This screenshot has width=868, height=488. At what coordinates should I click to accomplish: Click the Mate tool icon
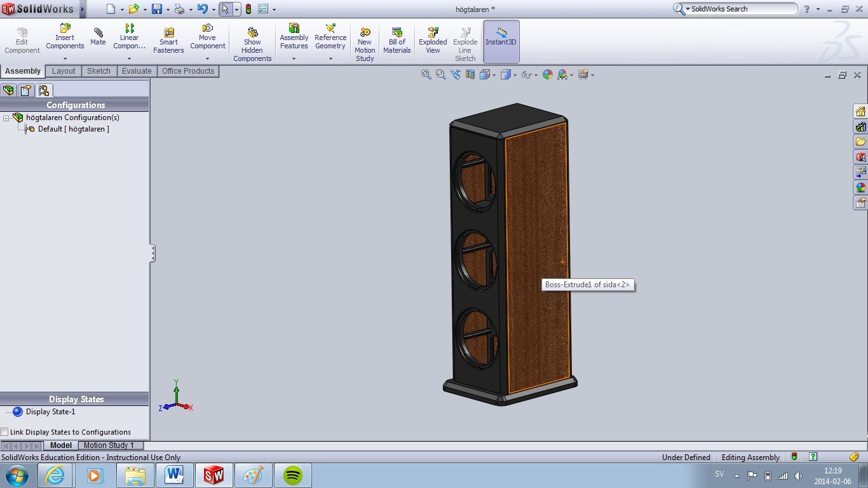tap(98, 37)
